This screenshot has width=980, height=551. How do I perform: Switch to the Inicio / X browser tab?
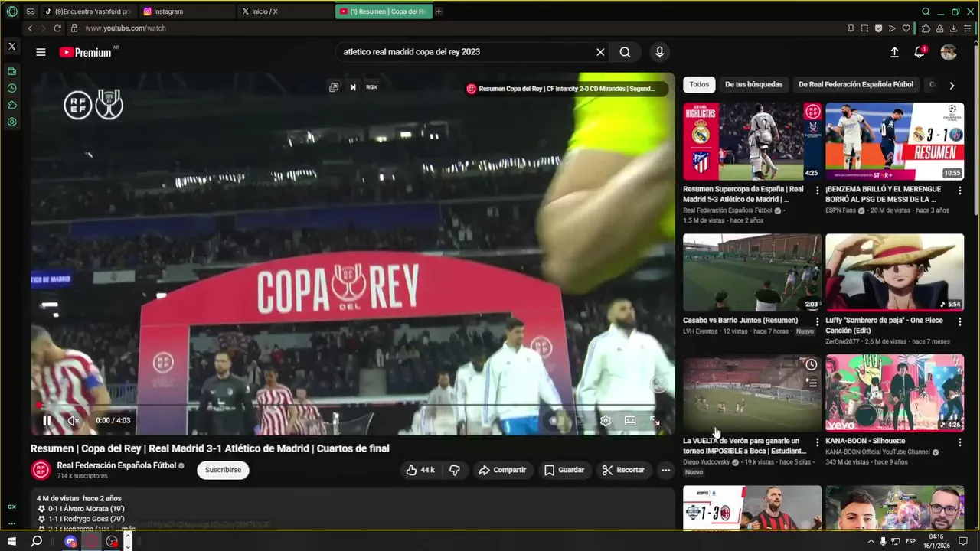[x=284, y=11]
